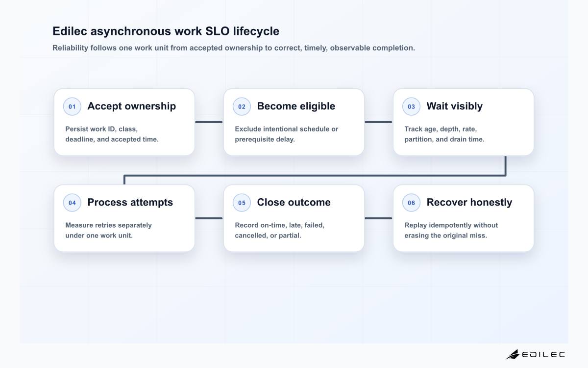Screen dimensions: 588x368
Task: Select the 'Process attempts' heading
Action: pyautogui.click(x=130, y=203)
